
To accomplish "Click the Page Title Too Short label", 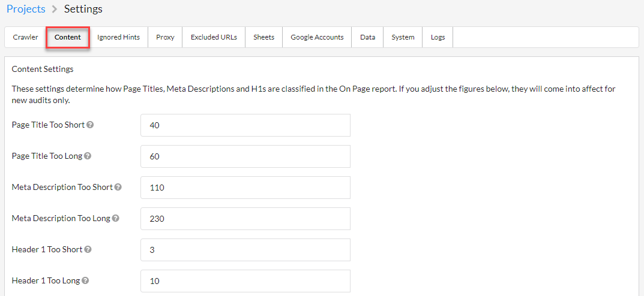I will coord(49,125).
